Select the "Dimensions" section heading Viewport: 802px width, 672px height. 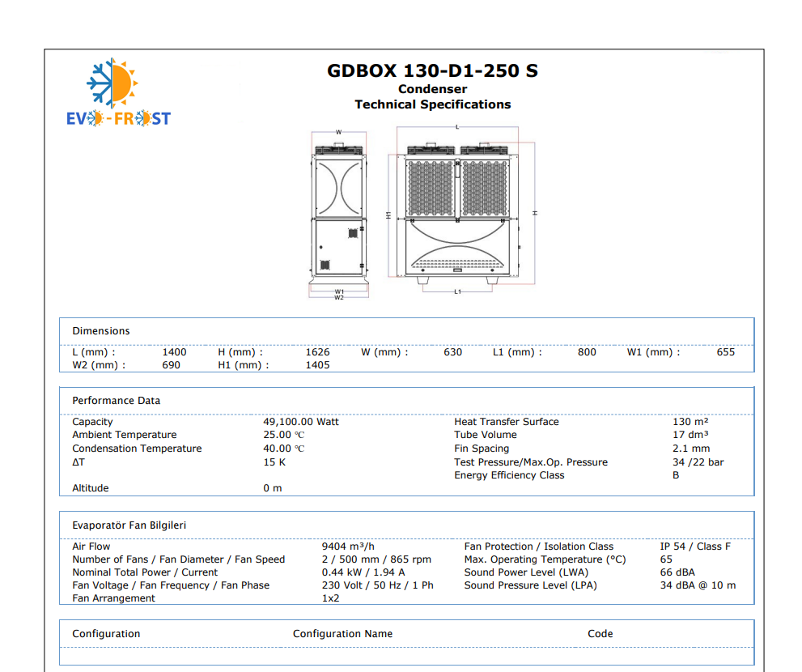click(x=101, y=331)
